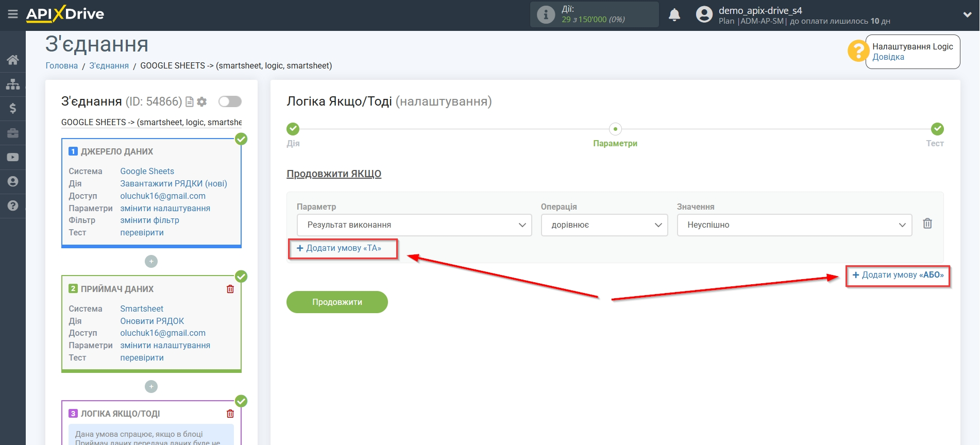Viewport: 980px width, 445px height.
Task: Click змінити фільтр link
Action: point(150,220)
